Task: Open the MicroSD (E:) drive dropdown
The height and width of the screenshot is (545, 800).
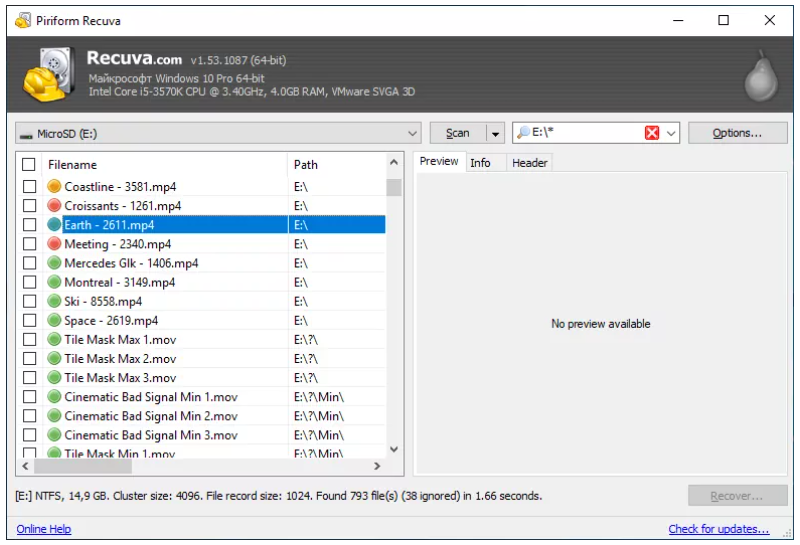Action: pyautogui.click(x=218, y=134)
